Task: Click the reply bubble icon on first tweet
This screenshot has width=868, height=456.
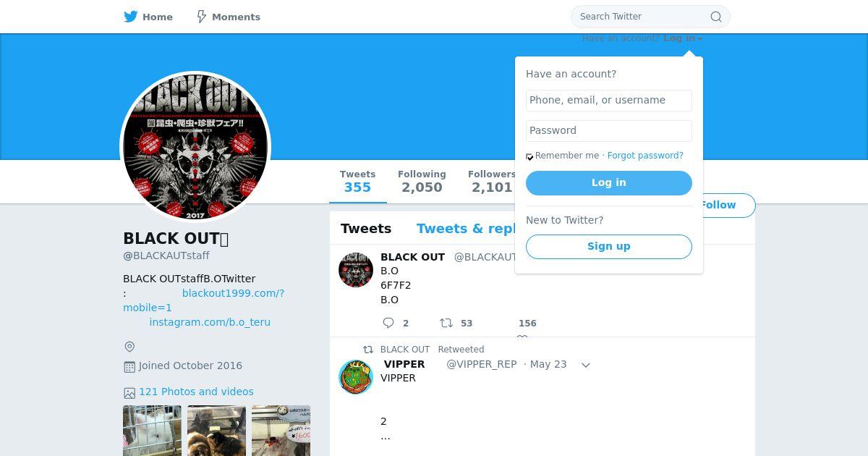Action: coord(388,323)
